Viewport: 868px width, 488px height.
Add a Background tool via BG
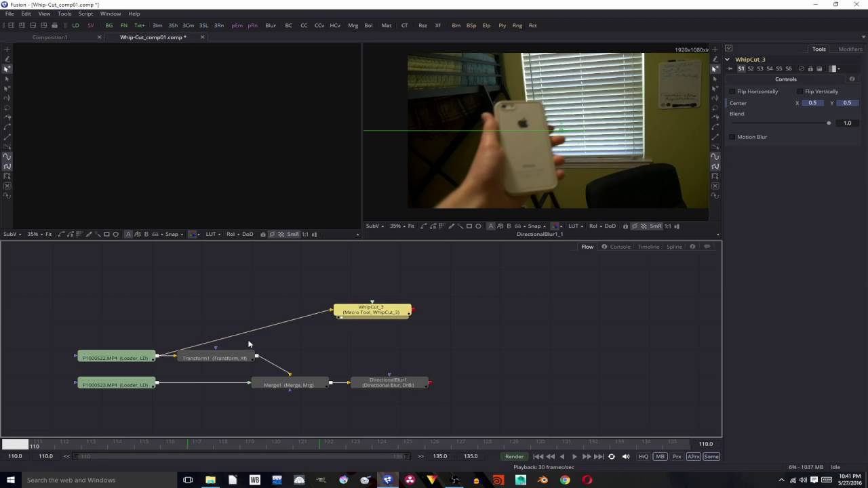click(109, 26)
